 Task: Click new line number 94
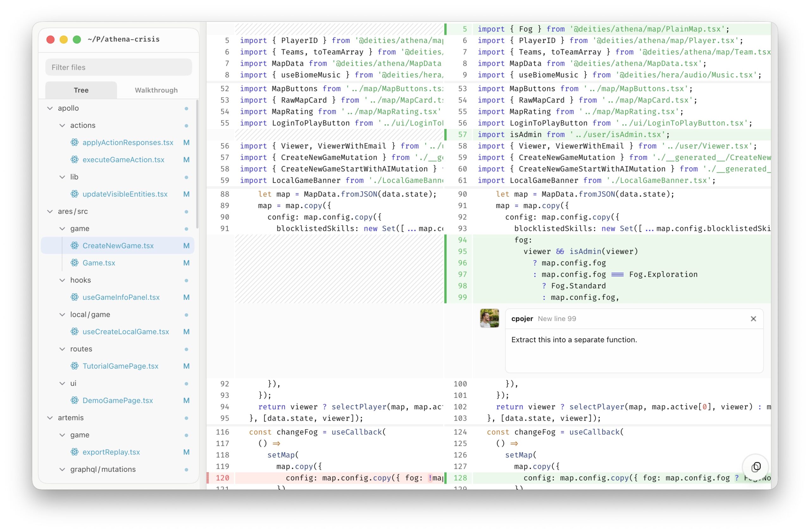[462, 240]
